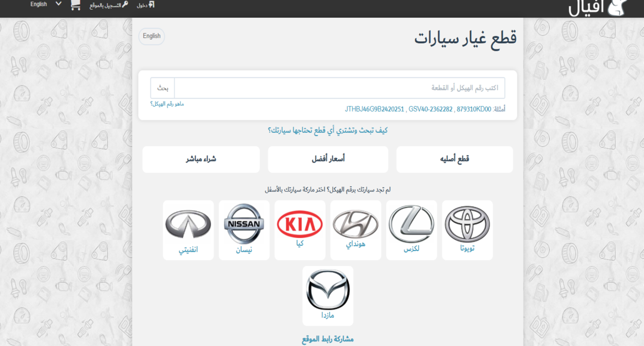Click the هونداي text label
The height and width of the screenshot is (346, 644).
[x=355, y=243]
